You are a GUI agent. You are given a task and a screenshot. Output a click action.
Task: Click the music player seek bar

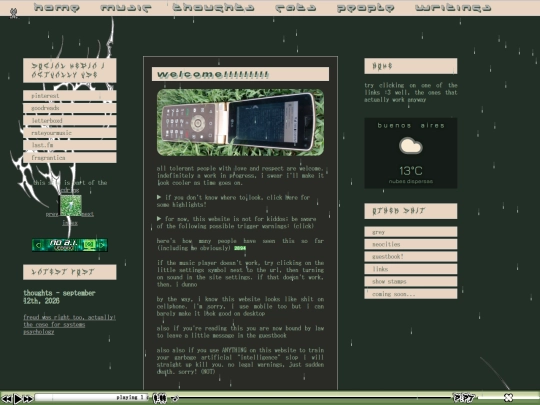click(315, 398)
